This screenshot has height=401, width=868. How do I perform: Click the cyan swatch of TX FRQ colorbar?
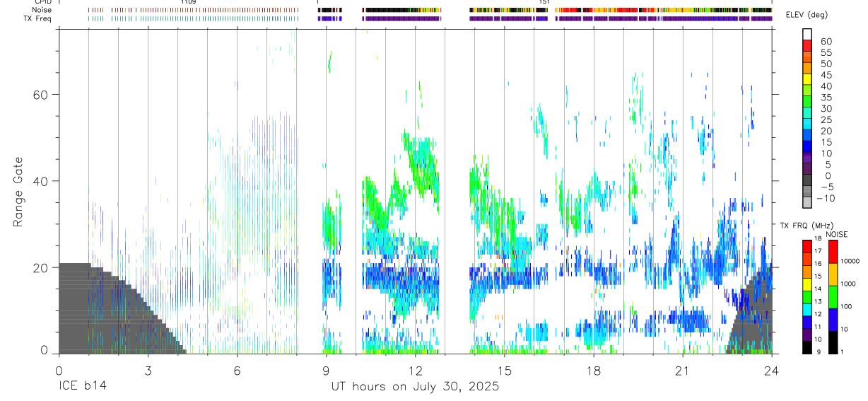(807, 310)
